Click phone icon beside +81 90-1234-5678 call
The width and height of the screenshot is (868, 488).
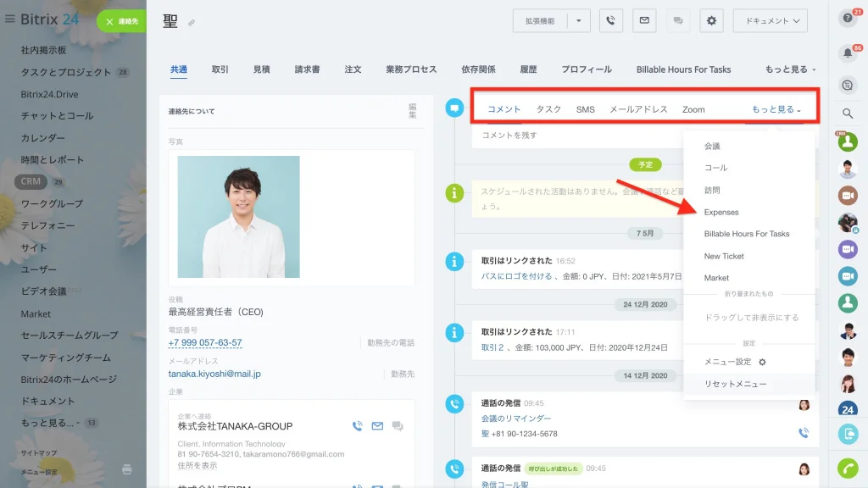(x=804, y=433)
